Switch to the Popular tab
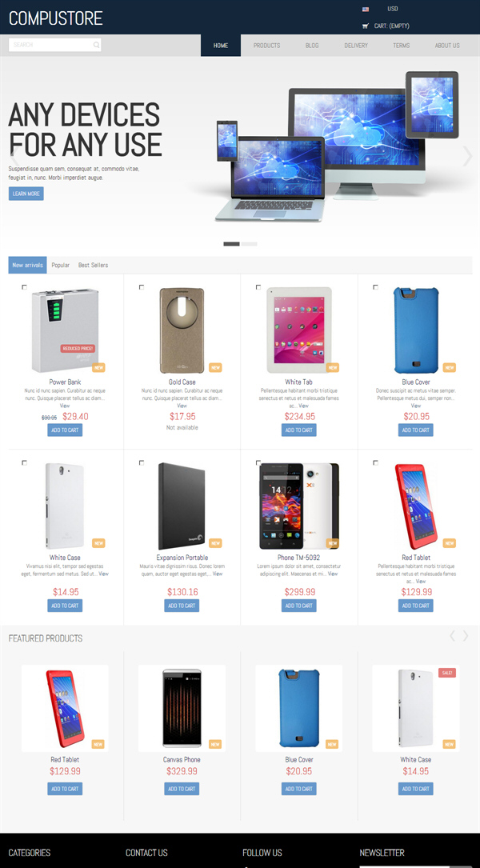Screen dimensions: 480x868 [61, 265]
